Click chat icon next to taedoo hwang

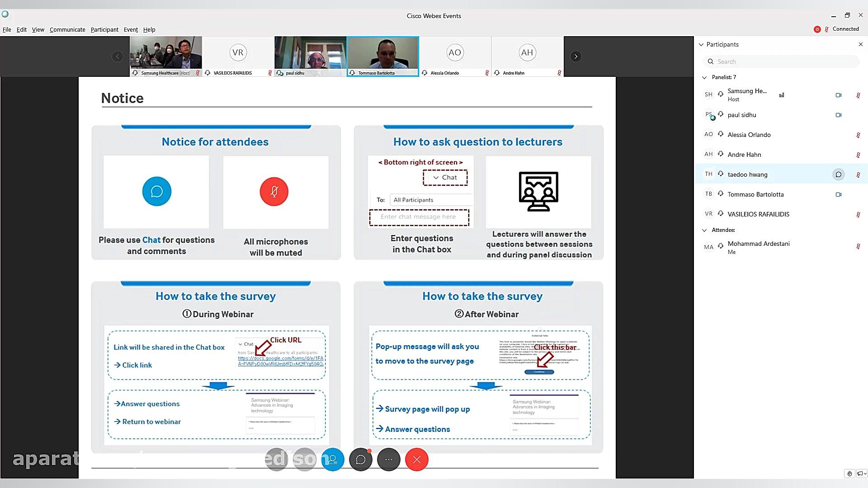point(839,174)
